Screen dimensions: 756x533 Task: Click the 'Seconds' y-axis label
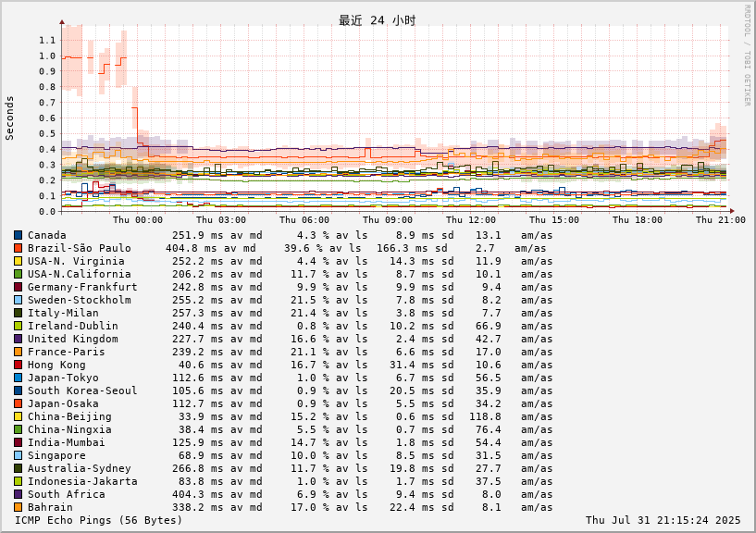point(9,118)
